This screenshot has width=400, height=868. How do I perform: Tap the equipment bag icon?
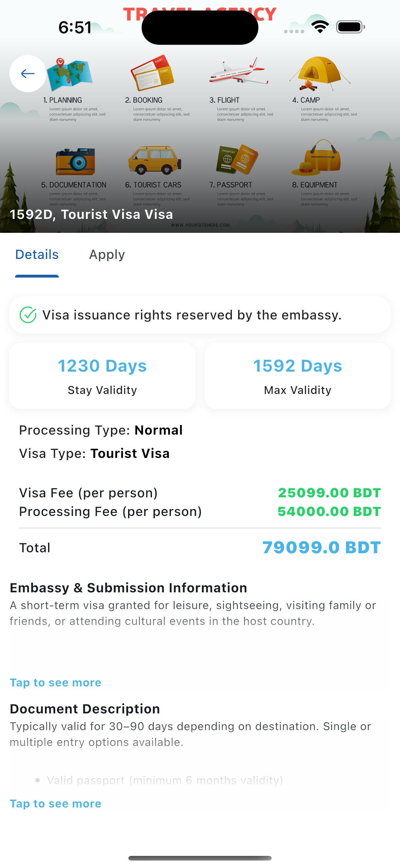316,158
